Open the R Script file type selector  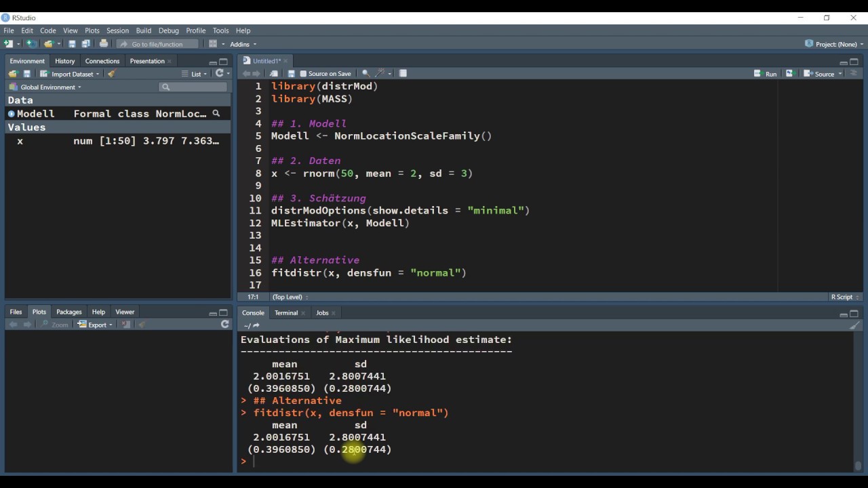tap(846, 297)
